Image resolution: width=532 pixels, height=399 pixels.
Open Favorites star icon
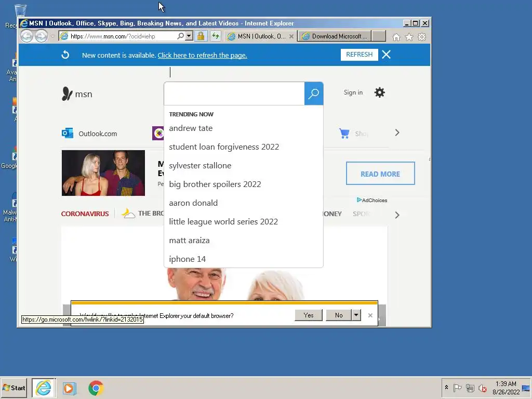409,37
